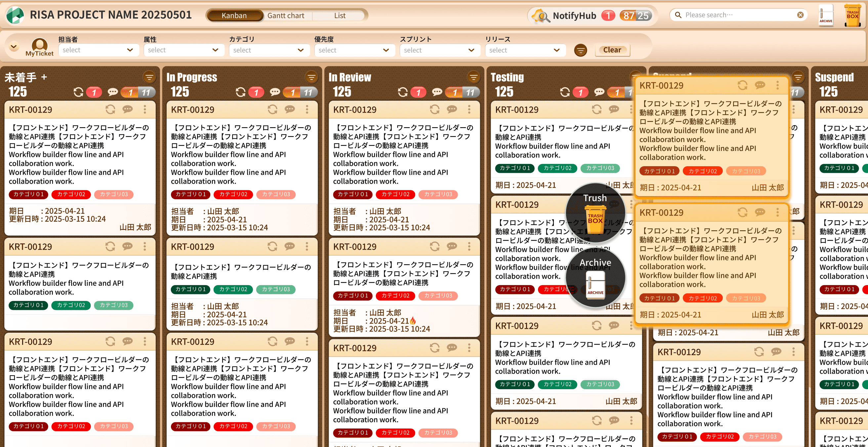
Task: Switch to the Gantt chart view
Action: 286,16
